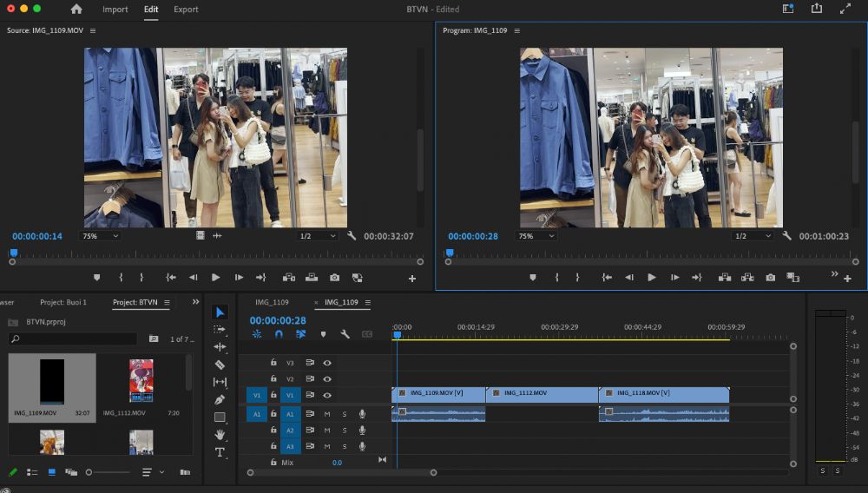Show more panels chevron in Project panel
Screen dimensions: 868x493
pyautogui.click(x=195, y=301)
